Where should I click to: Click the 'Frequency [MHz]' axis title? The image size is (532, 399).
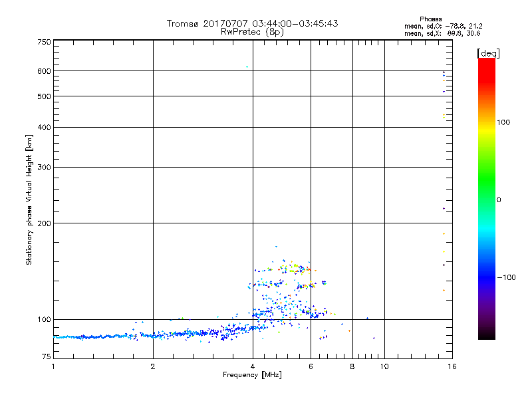click(252, 375)
